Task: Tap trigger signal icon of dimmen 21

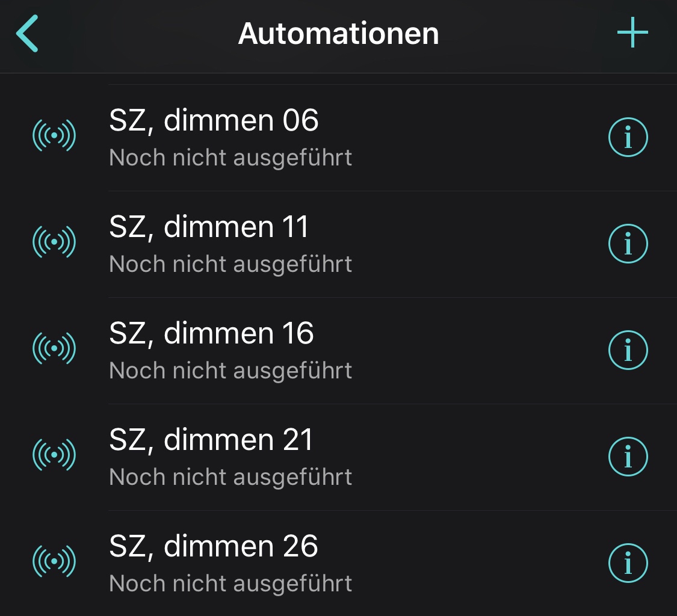Action: point(54,455)
